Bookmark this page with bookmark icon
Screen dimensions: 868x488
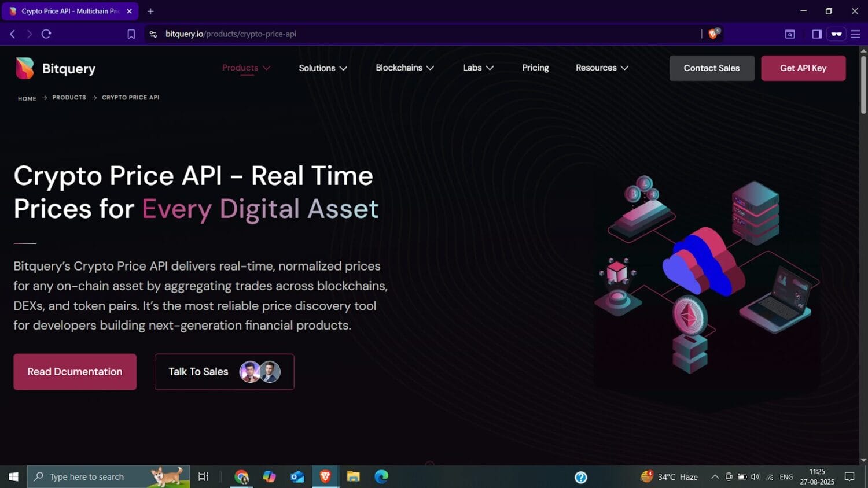[x=131, y=34]
